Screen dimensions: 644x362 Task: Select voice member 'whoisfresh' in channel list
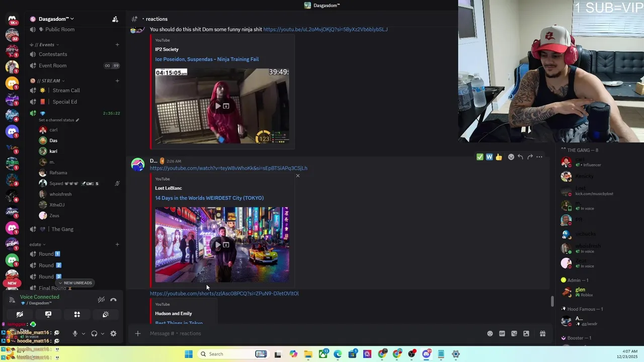pos(73,194)
